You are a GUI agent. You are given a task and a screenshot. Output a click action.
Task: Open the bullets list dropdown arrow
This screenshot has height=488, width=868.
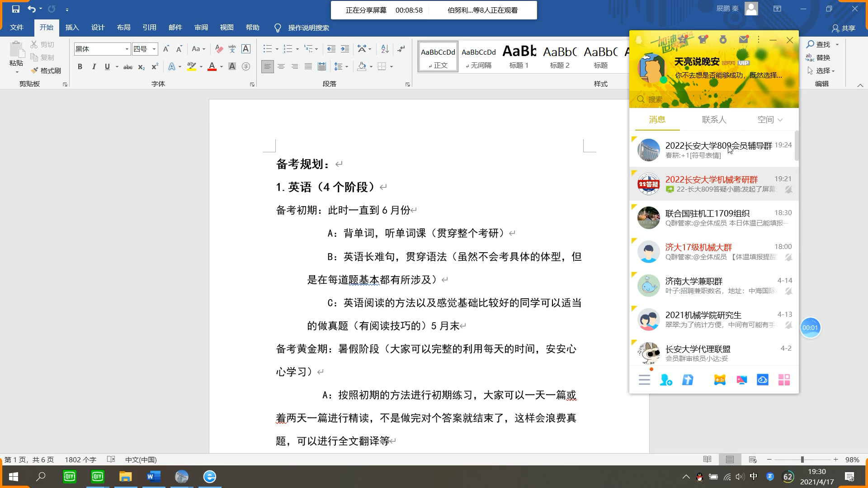(277, 49)
